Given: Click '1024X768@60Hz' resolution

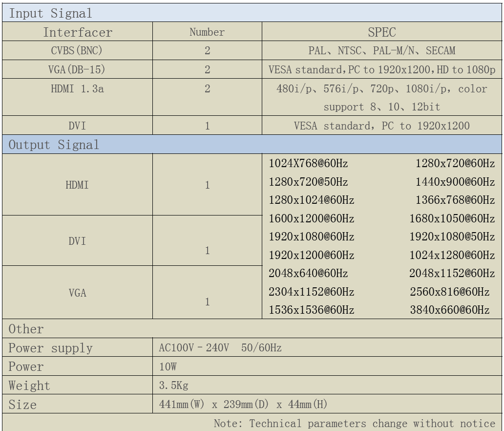Looking at the screenshot, I should click(308, 163).
